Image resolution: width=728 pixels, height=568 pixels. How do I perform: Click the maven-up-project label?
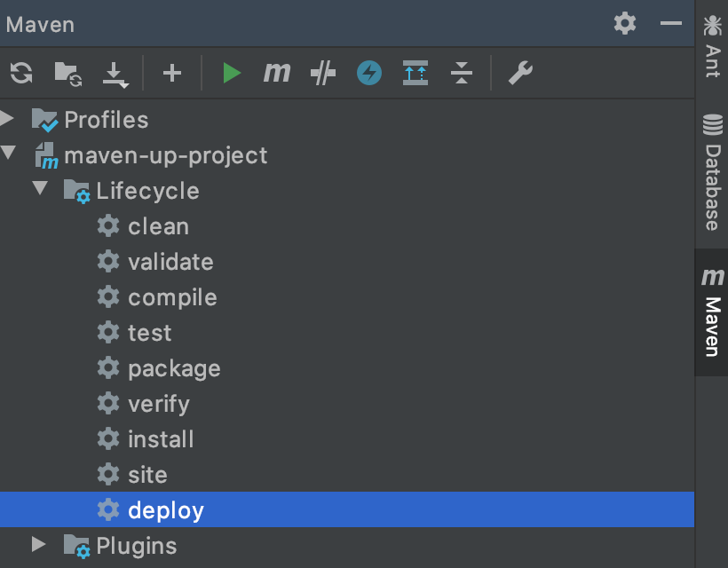coord(166,156)
